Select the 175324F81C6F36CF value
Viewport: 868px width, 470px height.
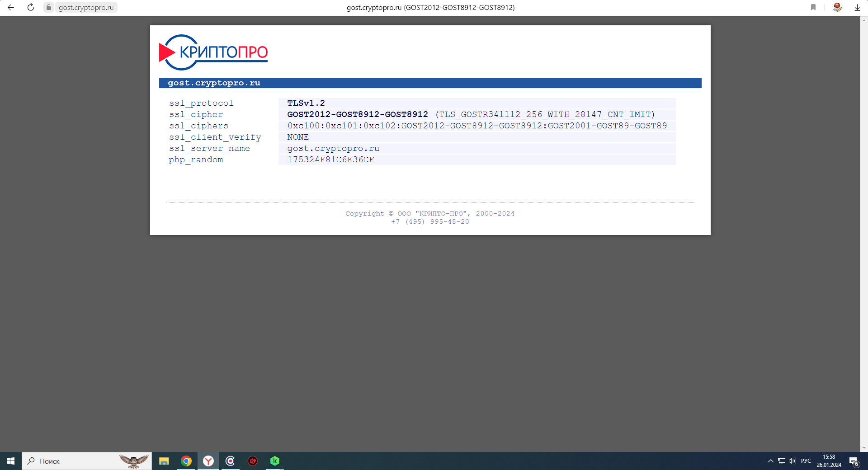[330, 160]
